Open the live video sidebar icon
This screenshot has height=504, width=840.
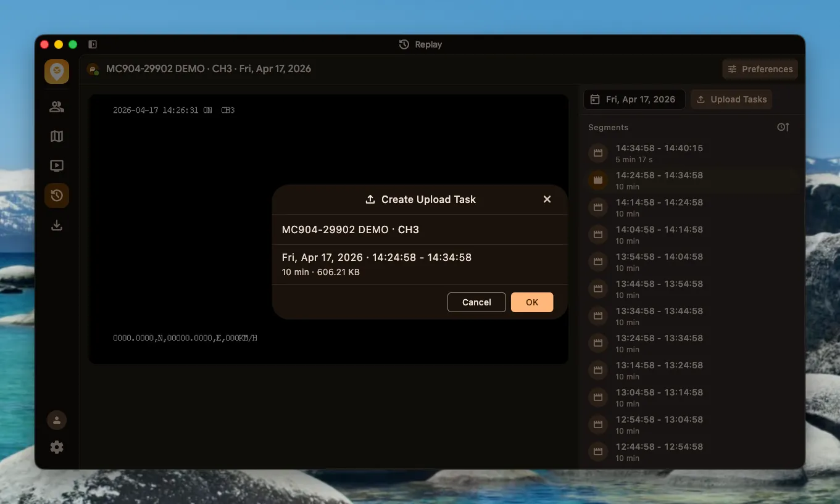click(57, 165)
